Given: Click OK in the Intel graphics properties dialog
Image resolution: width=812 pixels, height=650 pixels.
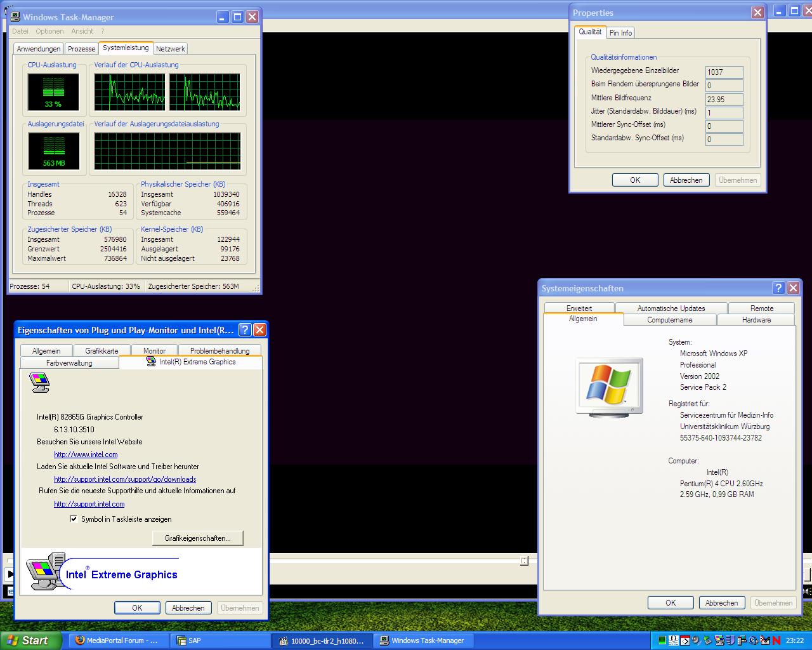Looking at the screenshot, I should 137,608.
